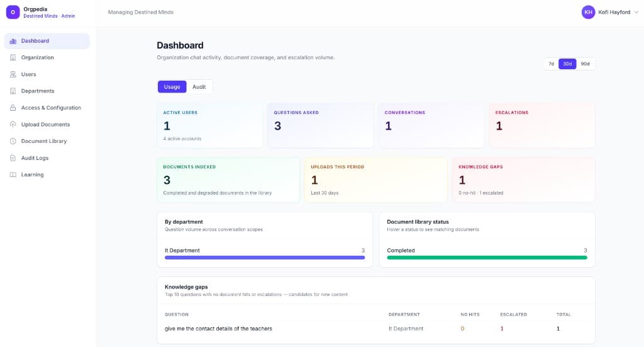Go to Organization in the sidebar

[x=47, y=57]
